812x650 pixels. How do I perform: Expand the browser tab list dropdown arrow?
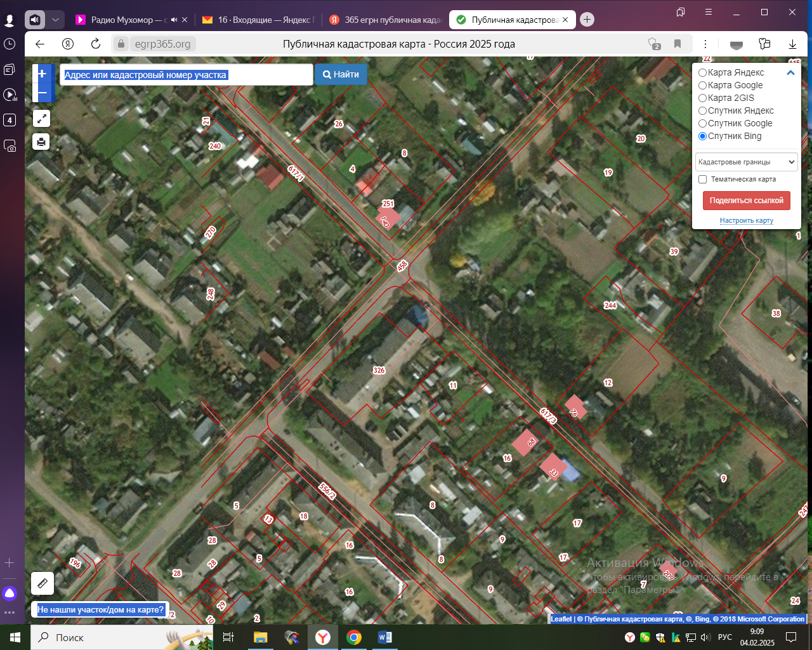(55, 20)
